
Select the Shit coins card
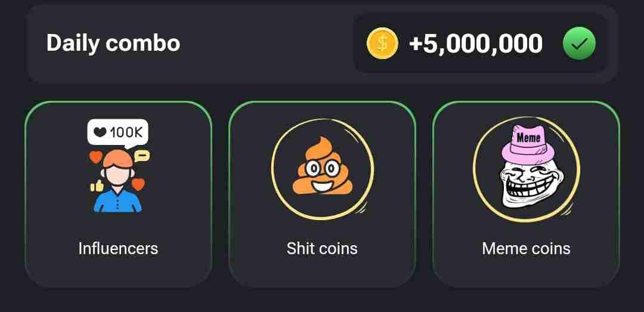pos(322,194)
